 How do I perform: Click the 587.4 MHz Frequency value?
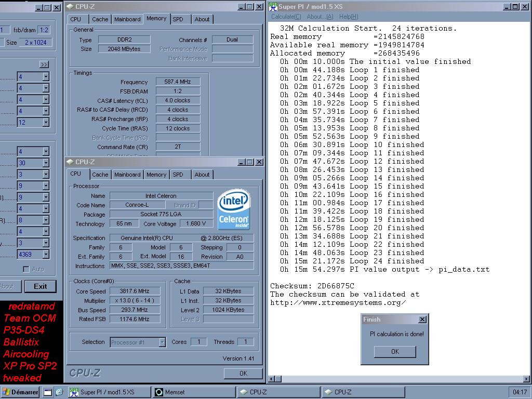[178, 82]
